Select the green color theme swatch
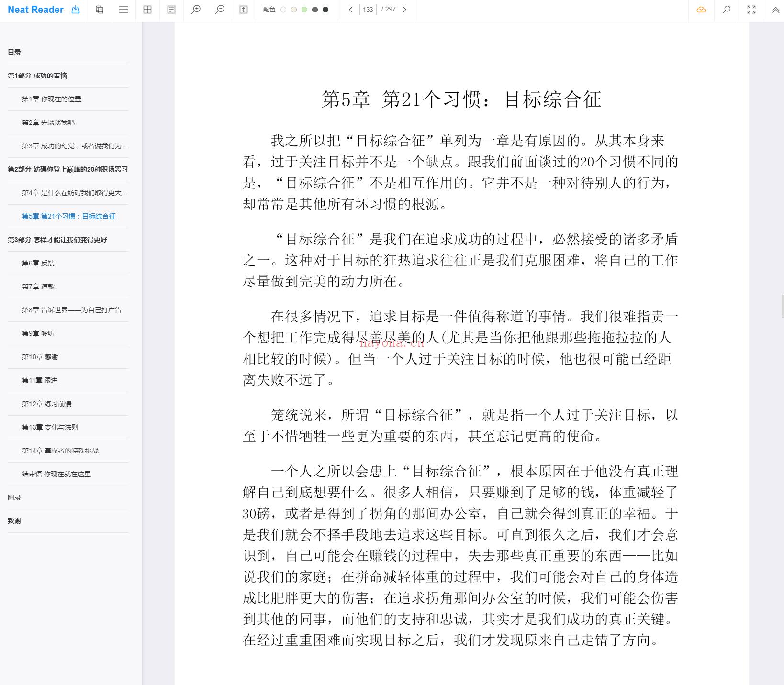Screen dimensions: 784x685 coord(304,10)
